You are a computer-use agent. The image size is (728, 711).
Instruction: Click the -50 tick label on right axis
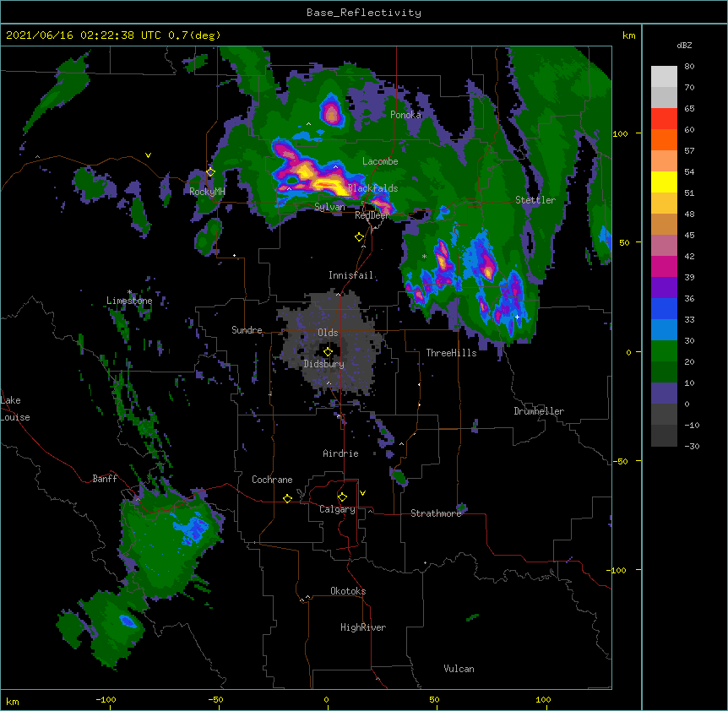[619, 461]
